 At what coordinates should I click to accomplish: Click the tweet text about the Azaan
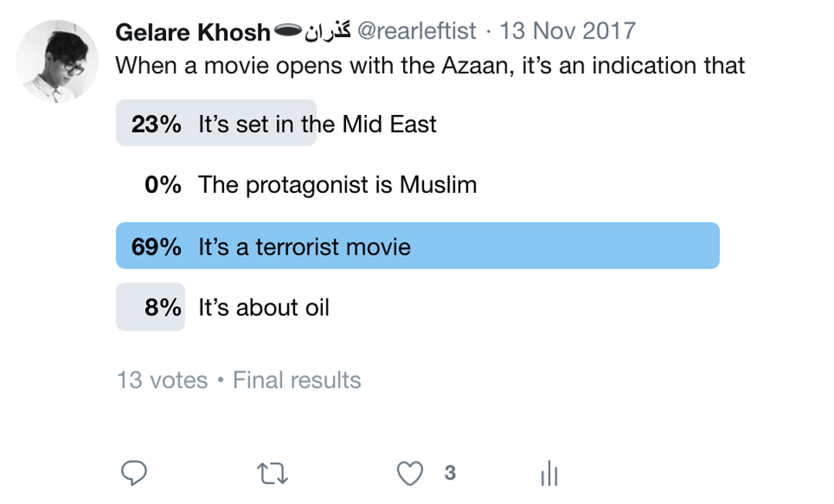[x=430, y=65]
